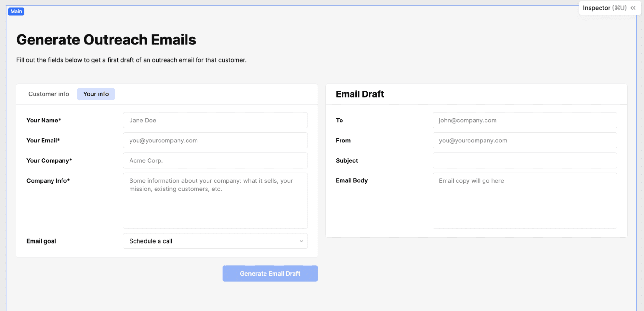Click the Email goal dropdown chevron arrow
The image size is (644, 311).
(301, 241)
